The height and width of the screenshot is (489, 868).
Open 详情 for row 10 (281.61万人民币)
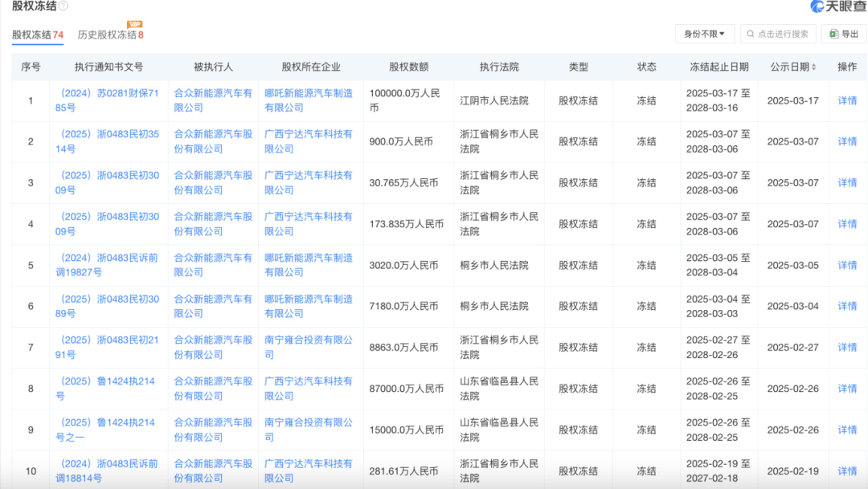pyautogui.click(x=847, y=471)
